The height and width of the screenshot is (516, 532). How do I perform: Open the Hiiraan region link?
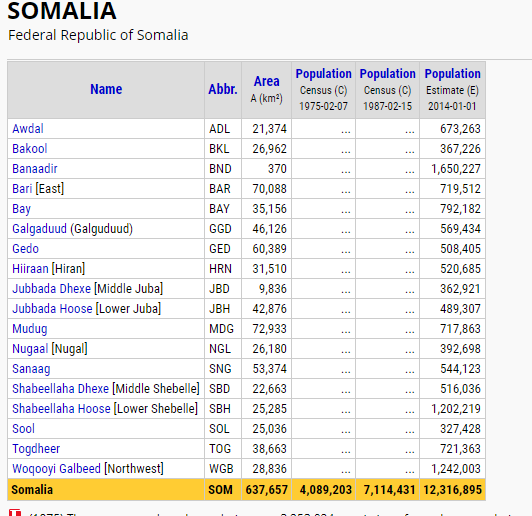tap(30, 269)
